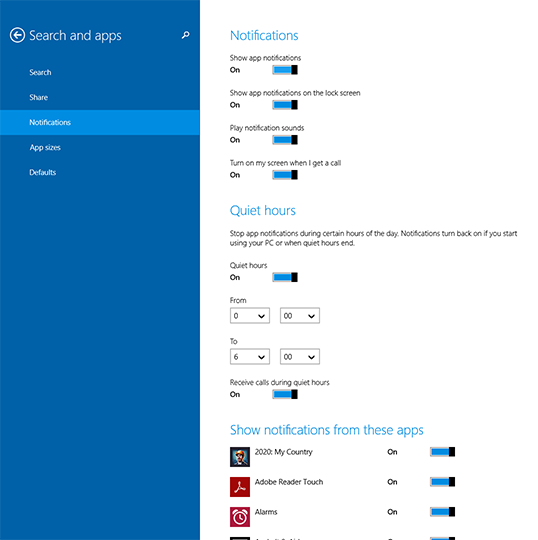Viewport: 538px width, 540px height.
Task: Toggle Alarms app notifications switch
Action: (x=443, y=512)
